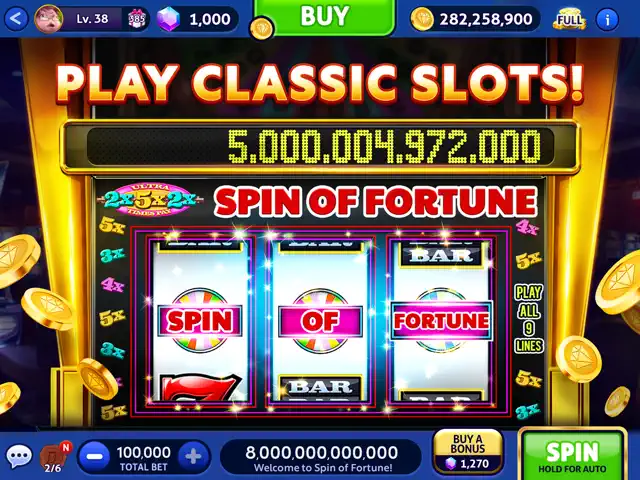Buy a bonus for 1,270 gems
The image size is (640, 480).
click(x=468, y=452)
